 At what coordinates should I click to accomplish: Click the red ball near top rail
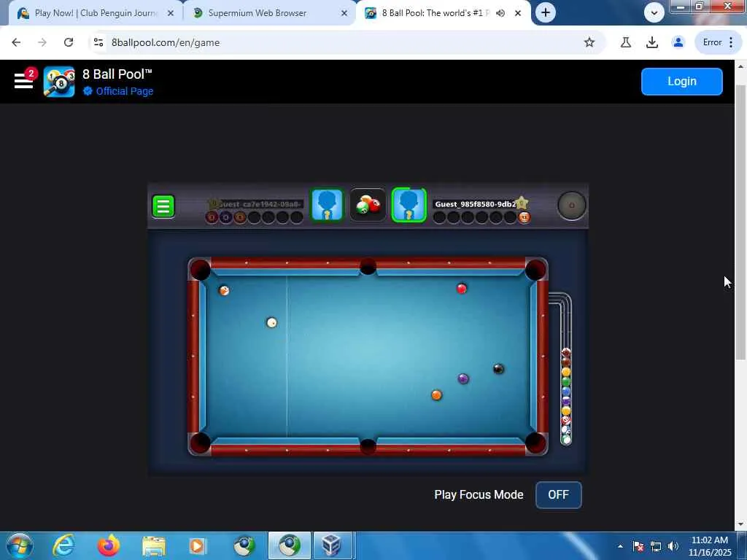coord(461,289)
